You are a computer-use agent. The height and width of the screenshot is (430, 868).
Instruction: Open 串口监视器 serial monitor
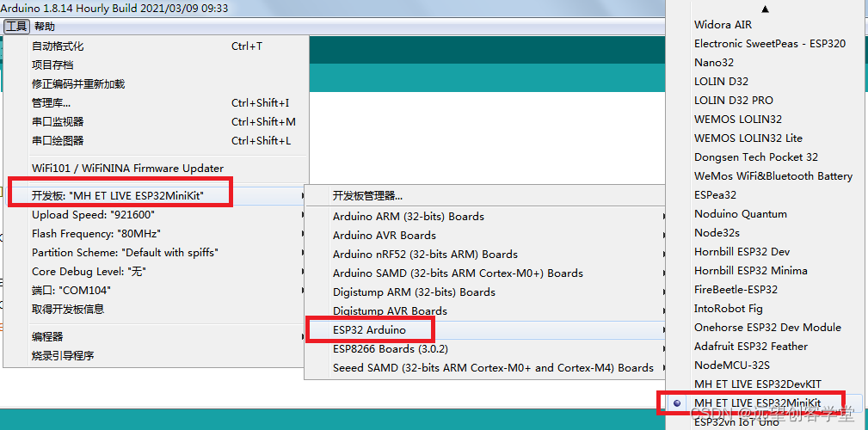click(156, 122)
